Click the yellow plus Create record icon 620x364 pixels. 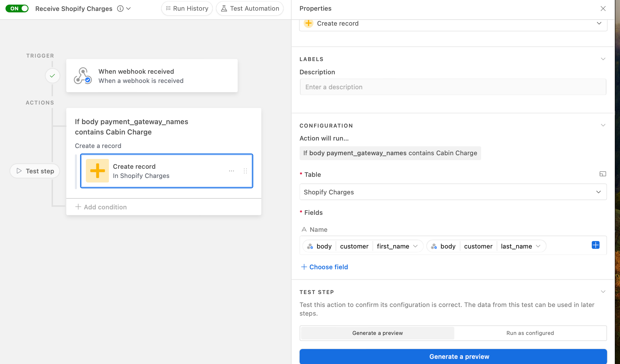coord(97,171)
